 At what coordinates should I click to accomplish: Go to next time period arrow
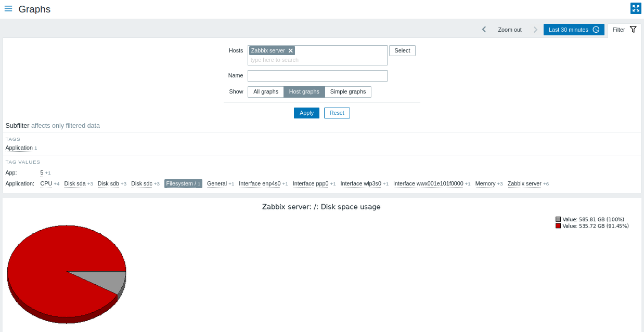(x=535, y=30)
